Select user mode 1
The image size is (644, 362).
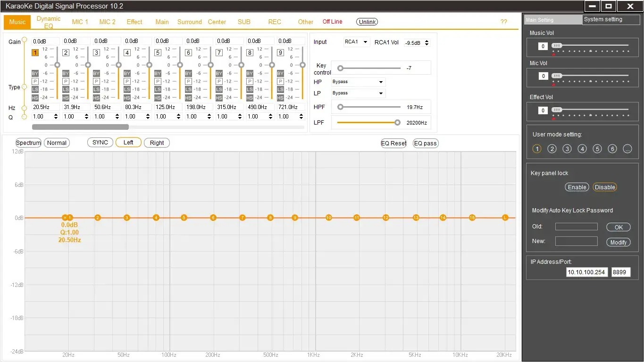(x=537, y=149)
